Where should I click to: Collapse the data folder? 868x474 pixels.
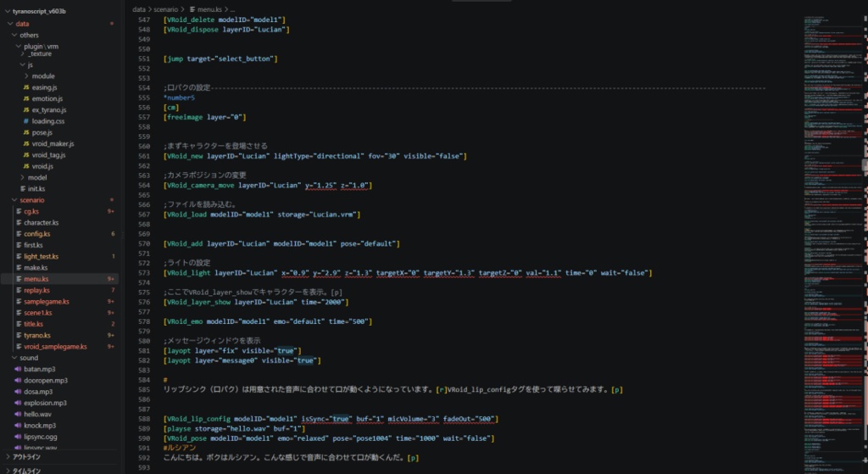(x=10, y=24)
